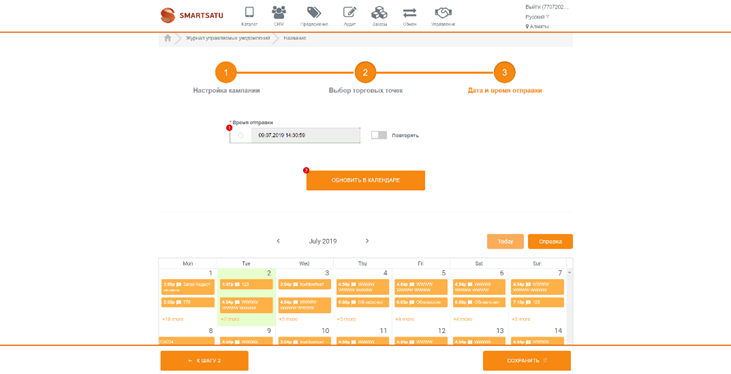Viewport: 731px width, 374px height.
Task: Open the Аудит pencil icon
Action: 350,12
